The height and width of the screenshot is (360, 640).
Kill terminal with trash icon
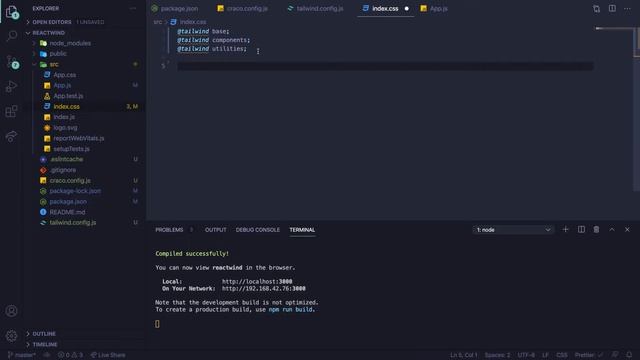point(596,229)
